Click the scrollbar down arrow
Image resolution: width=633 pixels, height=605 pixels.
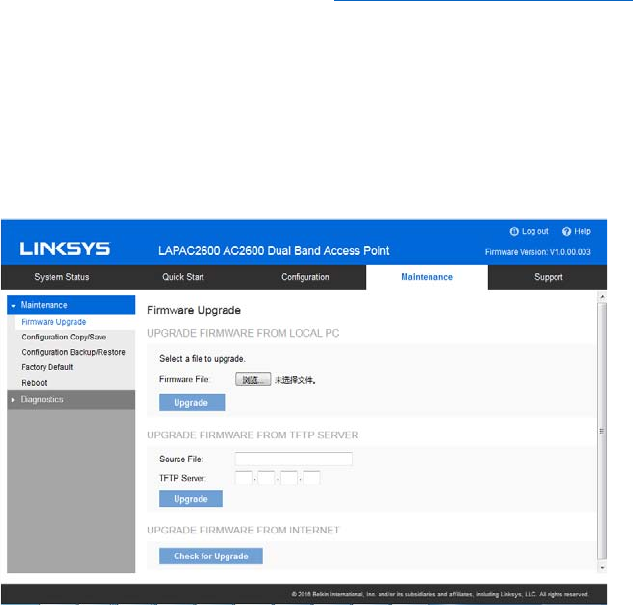pos(602,567)
